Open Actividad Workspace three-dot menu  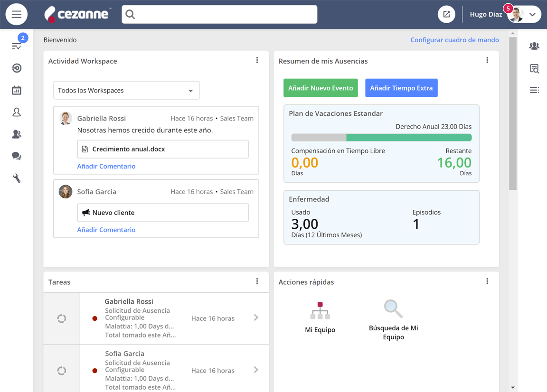(x=257, y=60)
